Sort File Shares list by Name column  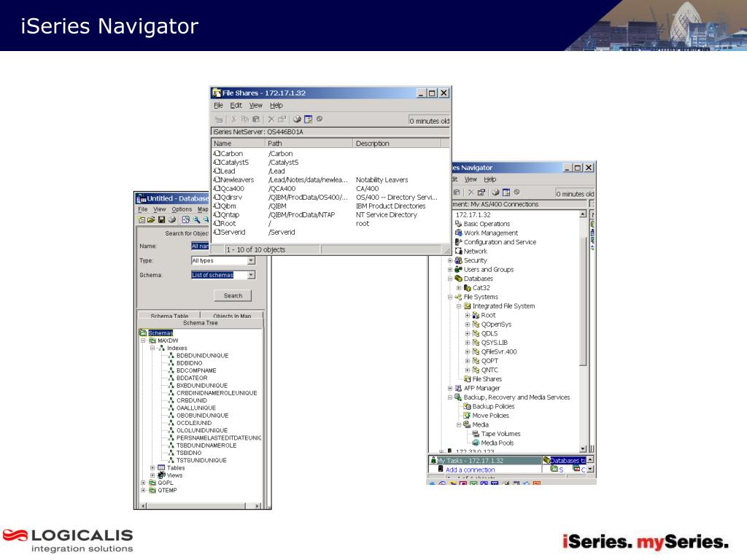pyautogui.click(x=239, y=143)
